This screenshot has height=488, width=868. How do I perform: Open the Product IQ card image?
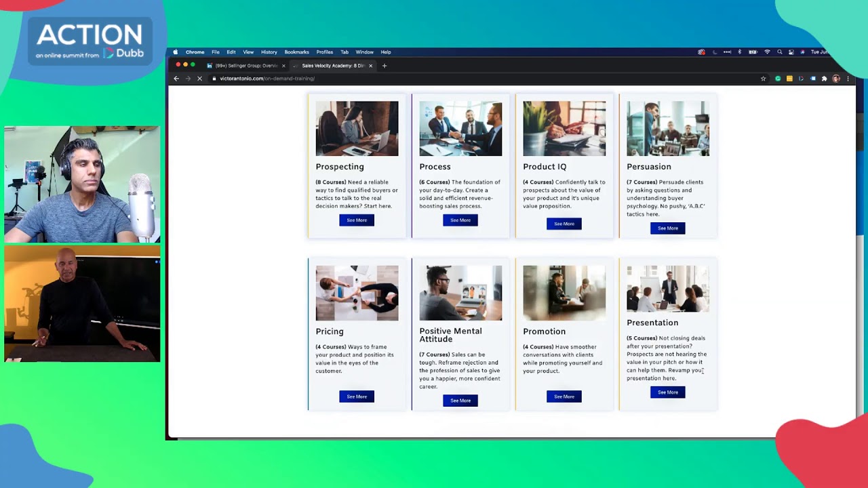point(564,129)
